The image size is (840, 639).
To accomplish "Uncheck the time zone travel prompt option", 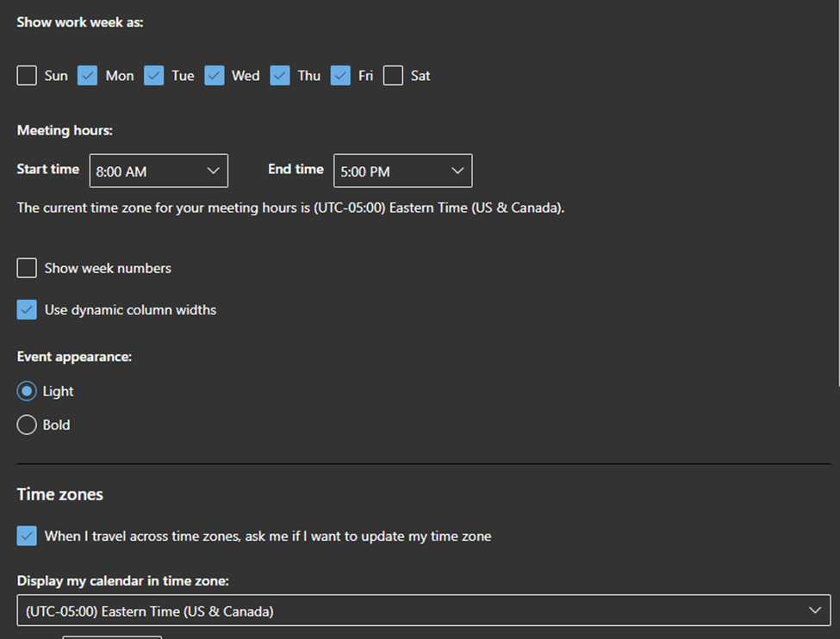I will point(27,536).
